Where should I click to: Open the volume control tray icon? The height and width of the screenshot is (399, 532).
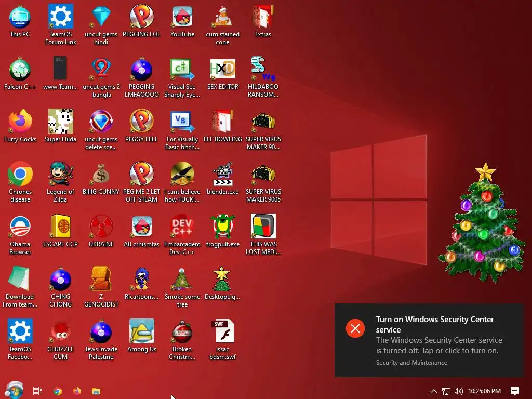[458, 391]
